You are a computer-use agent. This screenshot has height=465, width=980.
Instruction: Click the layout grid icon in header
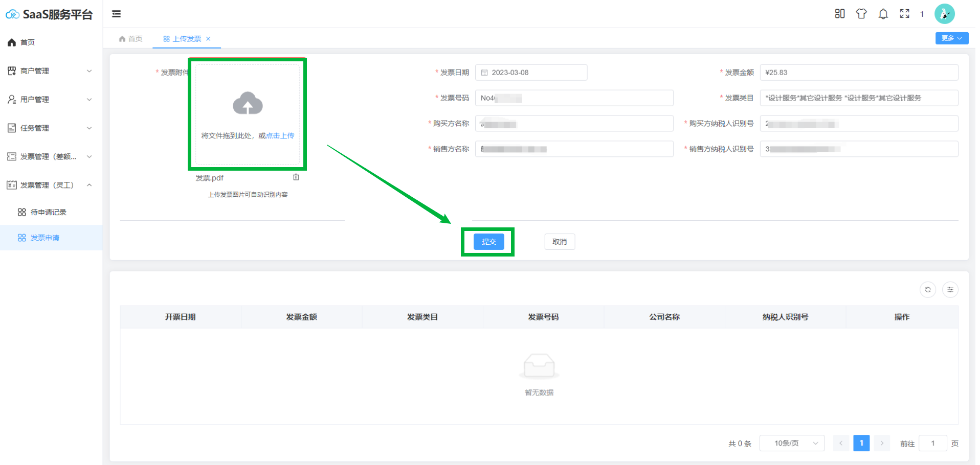839,14
